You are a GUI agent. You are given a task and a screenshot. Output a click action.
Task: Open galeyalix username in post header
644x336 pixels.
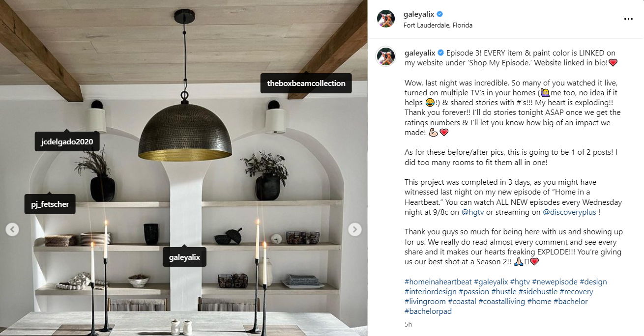[419, 14]
